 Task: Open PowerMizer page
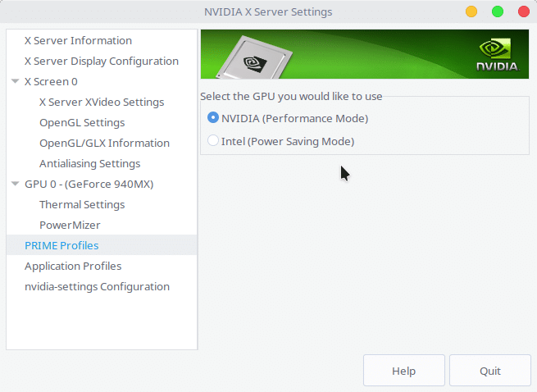point(70,226)
